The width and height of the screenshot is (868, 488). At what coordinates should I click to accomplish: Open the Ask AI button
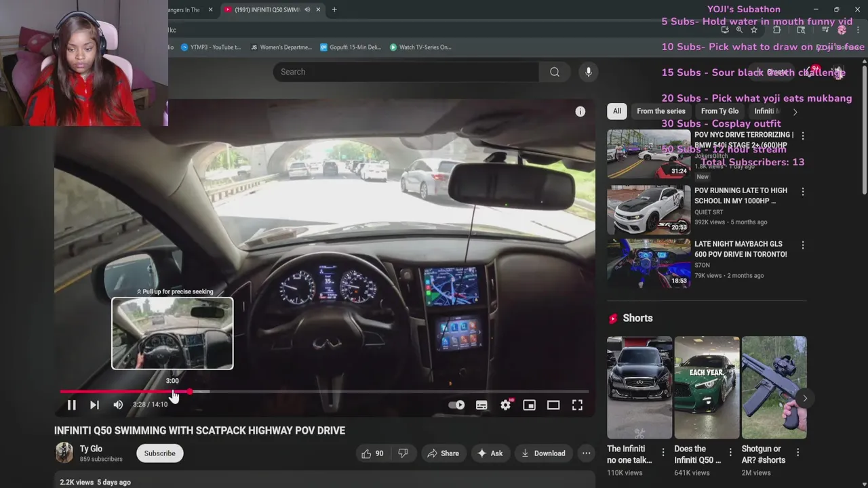click(x=490, y=453)
